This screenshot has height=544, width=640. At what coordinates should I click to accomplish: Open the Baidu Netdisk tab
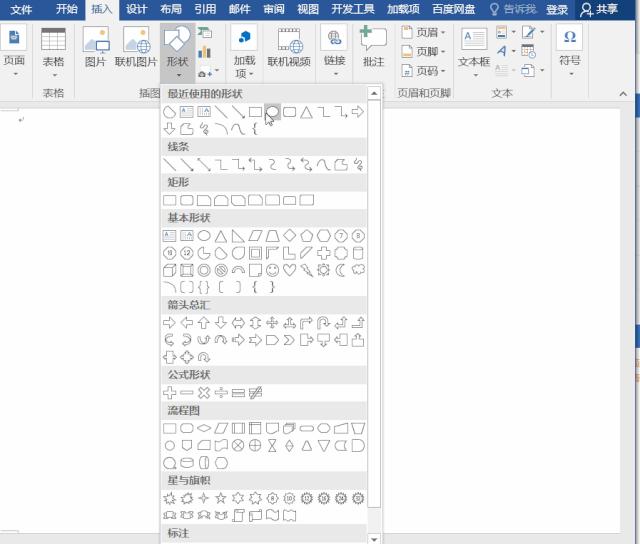453,9
